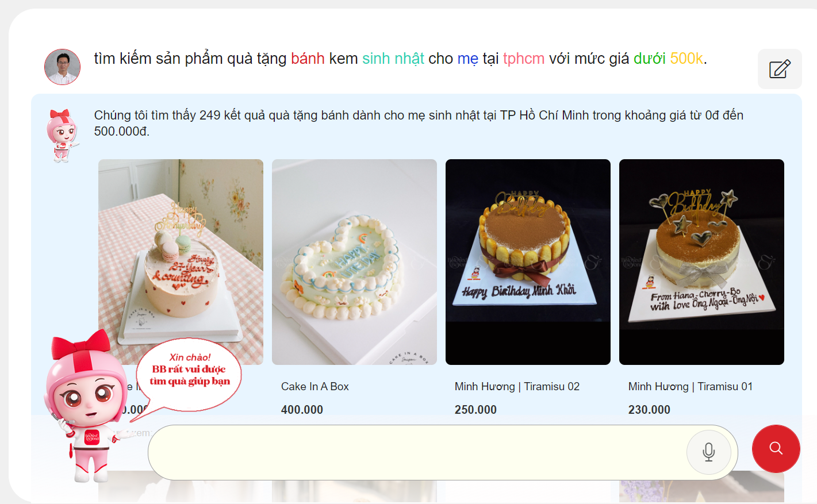
Task: Click 'Minh Hương | Tiramisu 01' title
Action: (x=691, y=387)
